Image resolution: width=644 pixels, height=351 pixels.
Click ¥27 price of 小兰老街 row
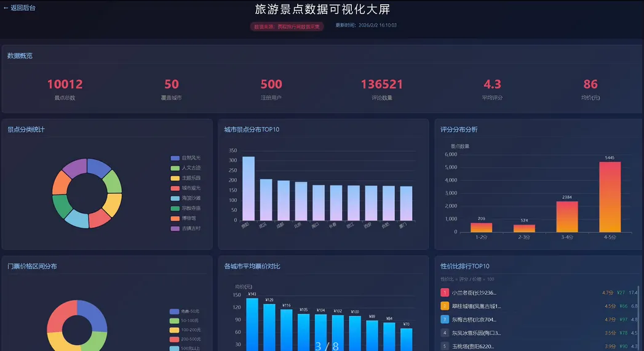click(621, 292)
